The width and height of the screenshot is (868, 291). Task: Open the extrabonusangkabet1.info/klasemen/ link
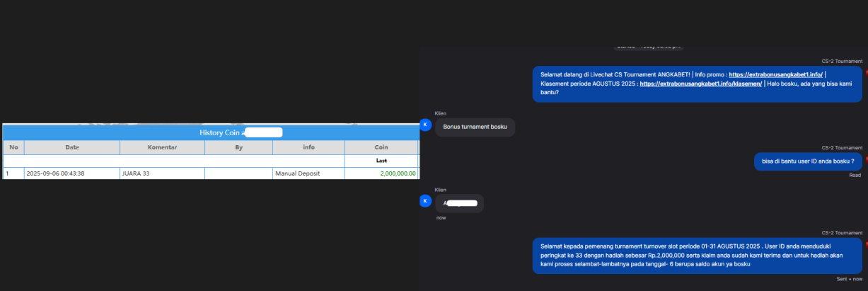[x=700, y=84]
